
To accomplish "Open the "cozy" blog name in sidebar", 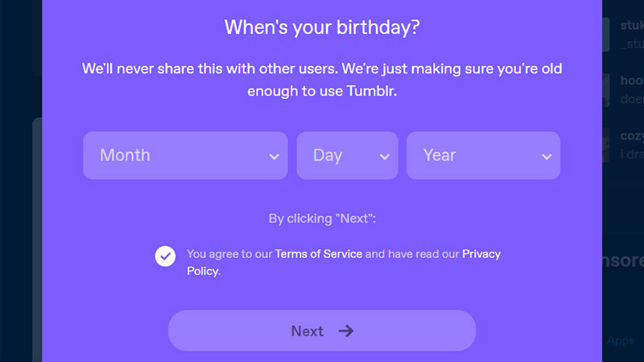I will pyautogui.click(x=632, y=135).
